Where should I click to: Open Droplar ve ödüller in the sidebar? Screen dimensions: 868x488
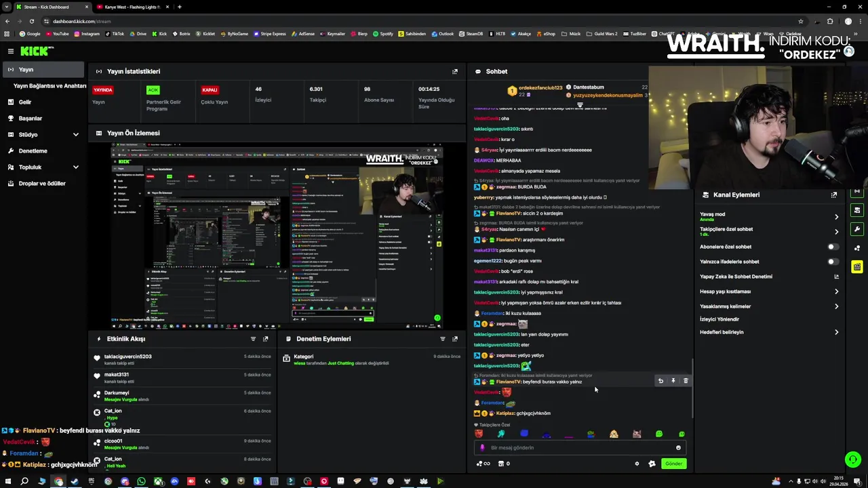tap(43, 183)
